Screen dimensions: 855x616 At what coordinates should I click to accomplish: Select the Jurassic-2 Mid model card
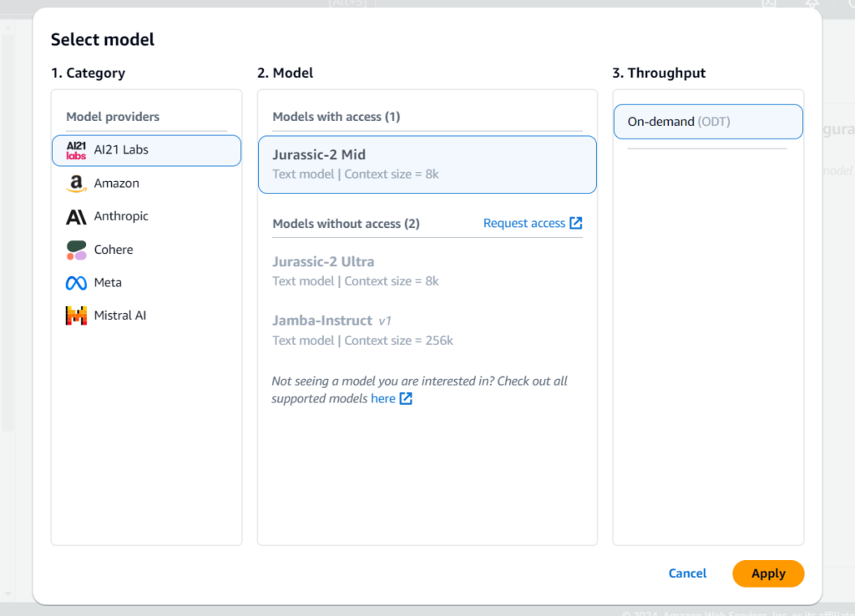point(427,163)
